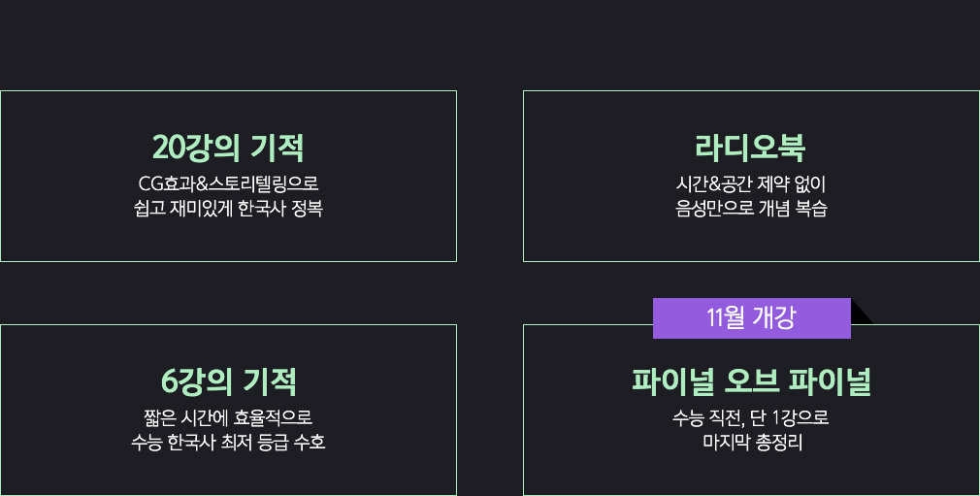
Task: Select the CG효과&스토리텔링으로 text line
Action: point(228,183)
